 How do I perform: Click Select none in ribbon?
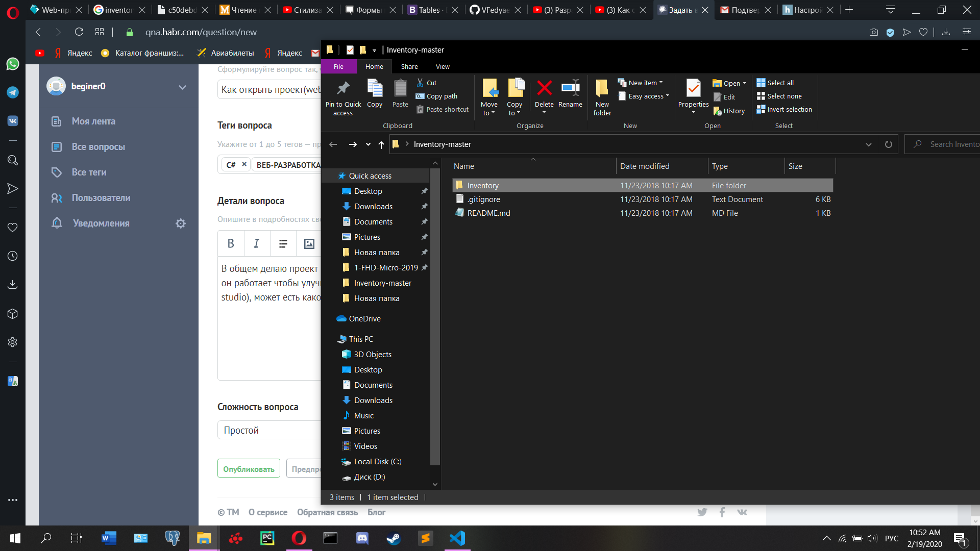[x=779, y=96]
